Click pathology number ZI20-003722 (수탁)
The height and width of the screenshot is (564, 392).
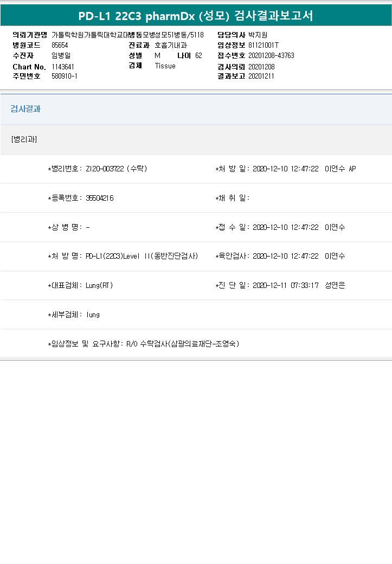click(x=116, y=169)
